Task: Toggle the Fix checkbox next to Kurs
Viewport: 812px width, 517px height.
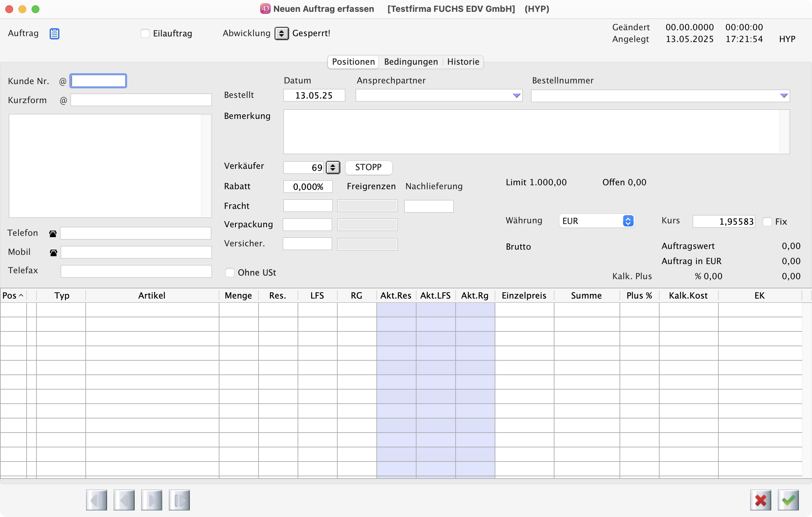Action: [x=767, y=222]
